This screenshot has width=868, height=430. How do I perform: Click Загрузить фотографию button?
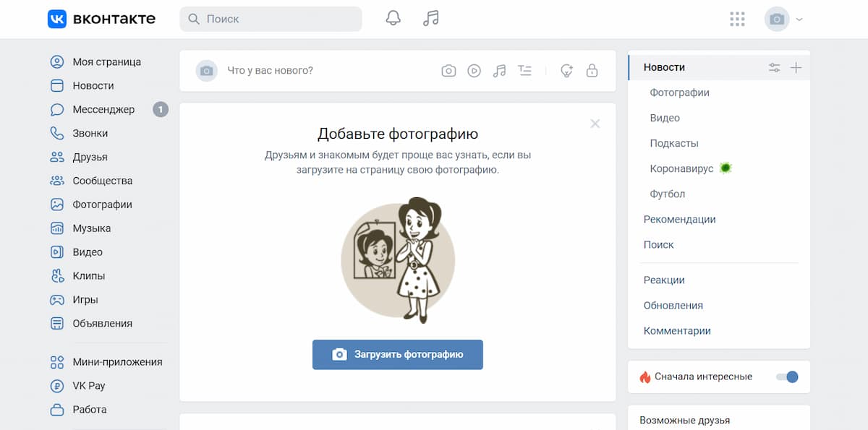point(398,354)
